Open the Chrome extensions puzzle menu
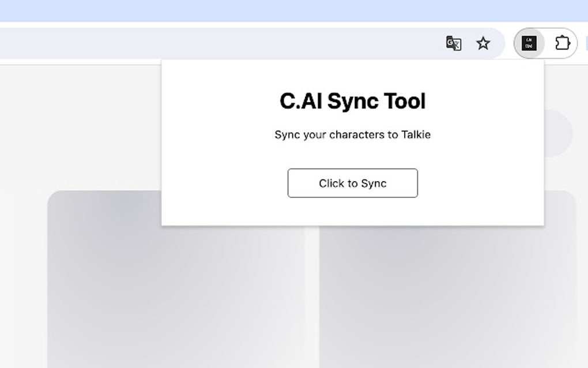This screenshot has width=588, height=368. pyautogui.click(x=562, y=43)
